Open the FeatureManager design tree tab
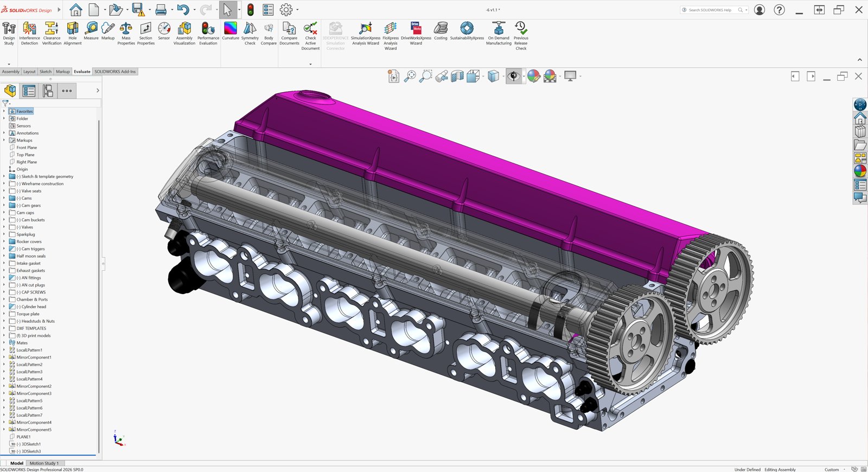 10,91
